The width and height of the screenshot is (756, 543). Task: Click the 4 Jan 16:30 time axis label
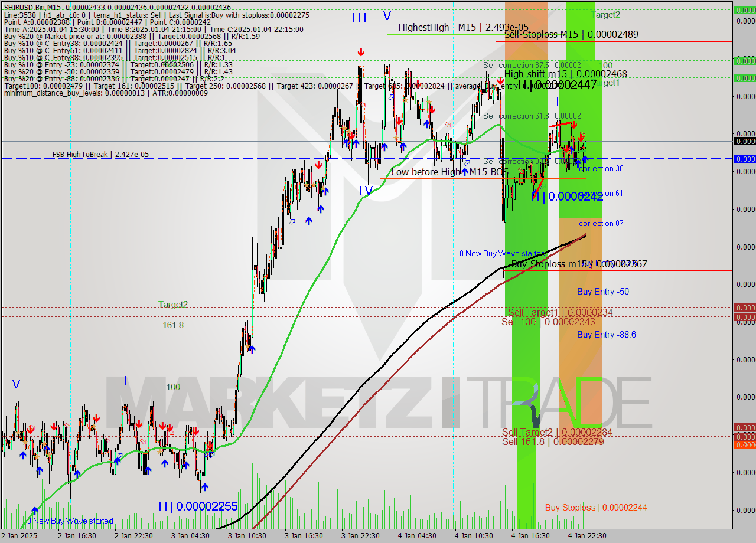[530, 536]
